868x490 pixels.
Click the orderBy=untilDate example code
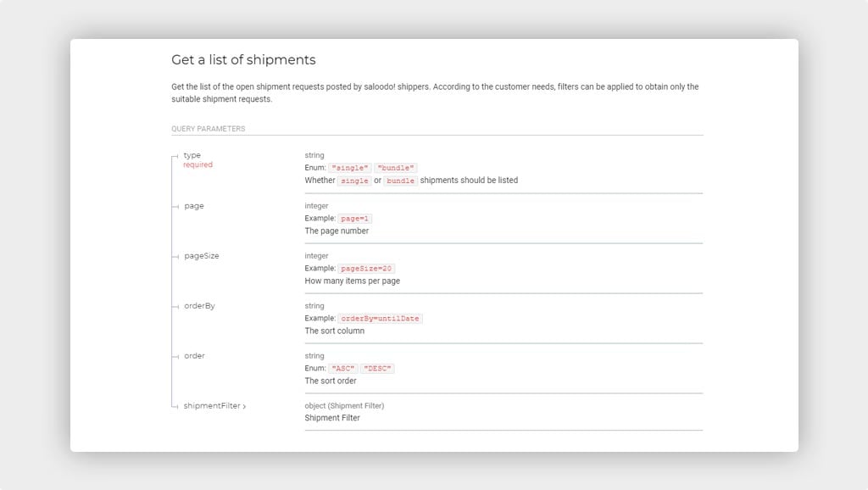tap(381, 319)
